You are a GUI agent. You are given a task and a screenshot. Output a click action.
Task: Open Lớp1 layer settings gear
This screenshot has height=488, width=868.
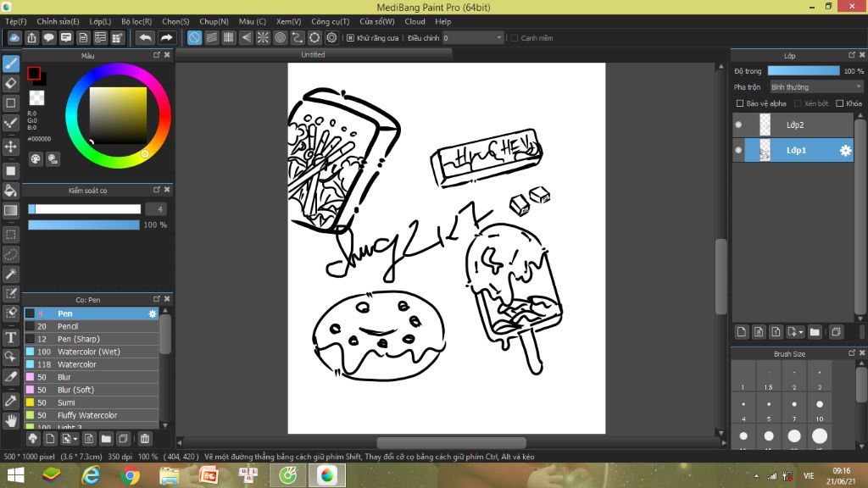coord(845,151)
